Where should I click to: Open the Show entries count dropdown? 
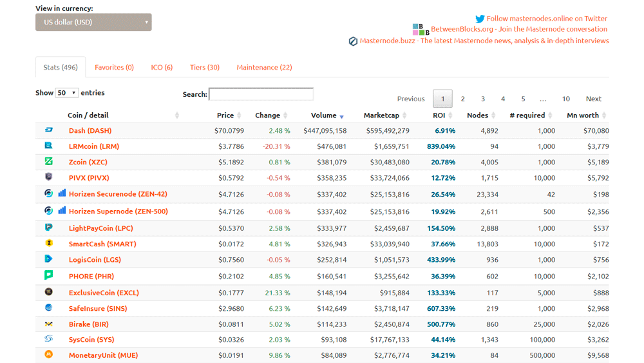pyautogui.click(x=66, y=93)
